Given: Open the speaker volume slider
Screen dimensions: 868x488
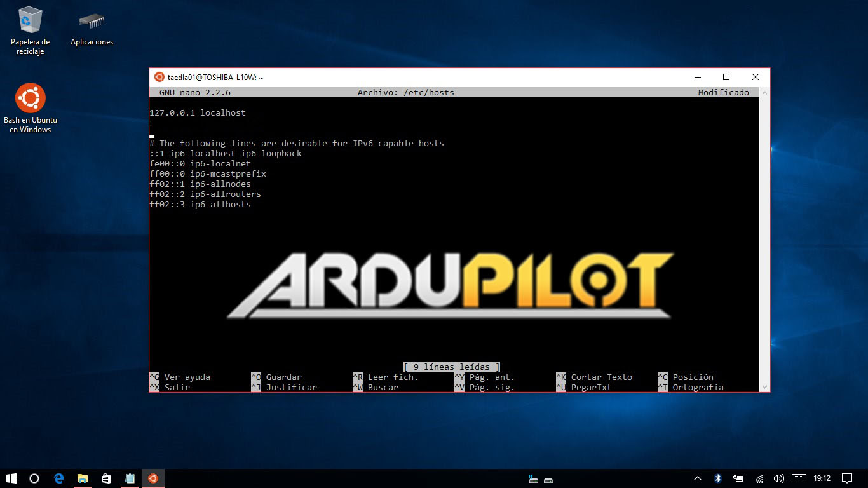Looking at the screenshot, I should [778, 478].
